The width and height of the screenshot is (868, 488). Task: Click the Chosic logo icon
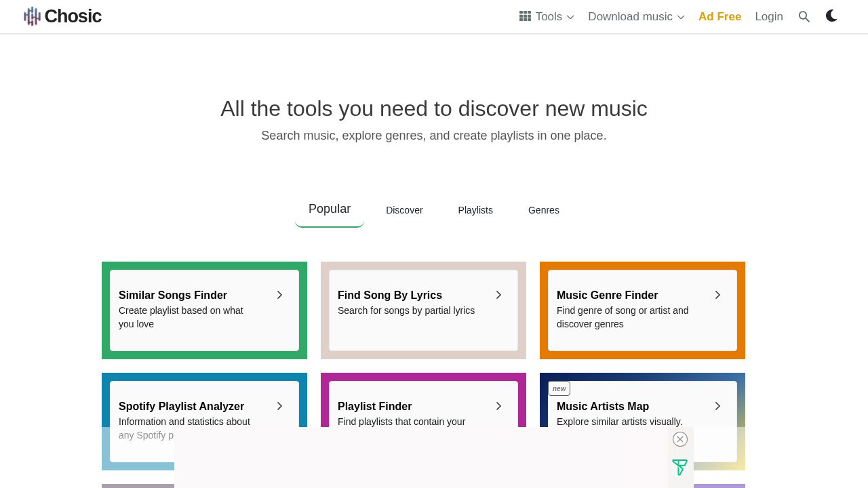click(x=32, y=16)
